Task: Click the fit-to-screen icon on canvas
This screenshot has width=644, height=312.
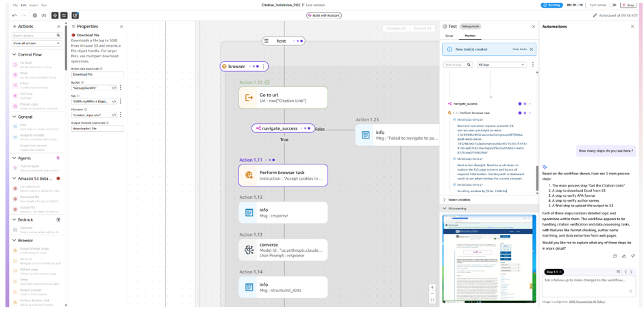Action: 432,300
